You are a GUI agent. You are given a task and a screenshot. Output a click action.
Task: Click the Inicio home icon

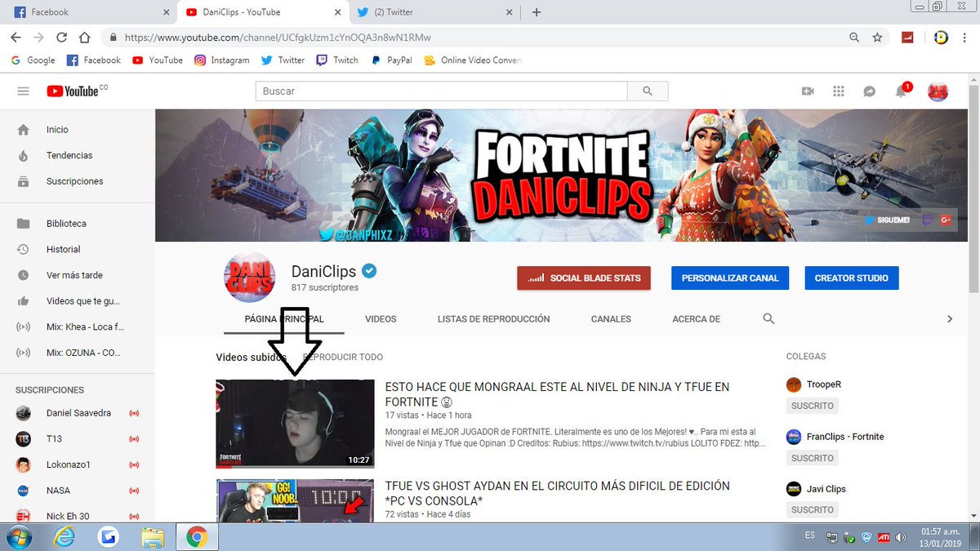(x=23, y=130)
